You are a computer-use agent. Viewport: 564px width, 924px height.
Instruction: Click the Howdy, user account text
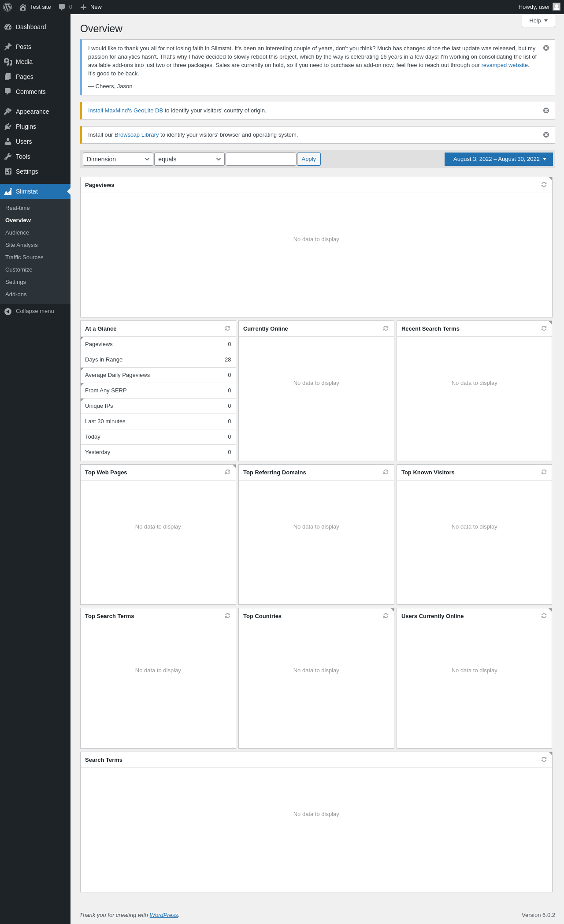tap(534, 7)
